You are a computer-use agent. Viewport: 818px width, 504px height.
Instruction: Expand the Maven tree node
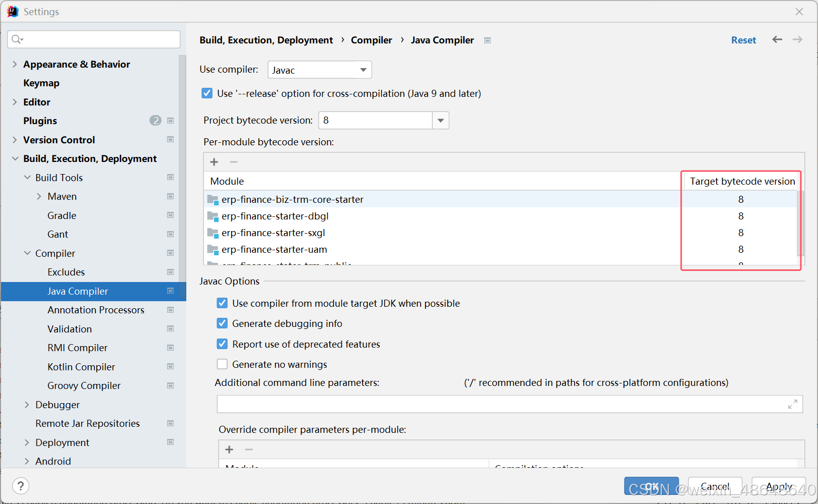39,196
